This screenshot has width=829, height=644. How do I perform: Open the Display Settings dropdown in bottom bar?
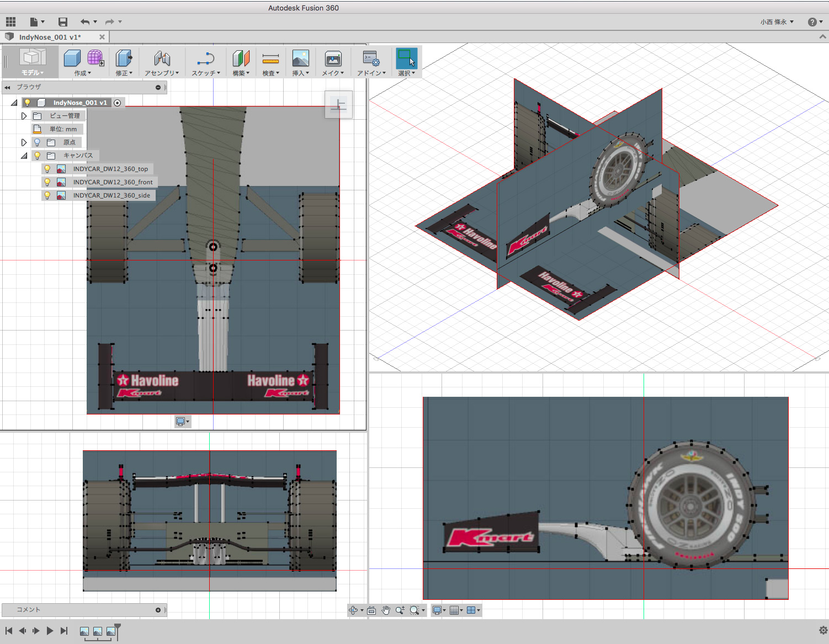tap(439, 610)
